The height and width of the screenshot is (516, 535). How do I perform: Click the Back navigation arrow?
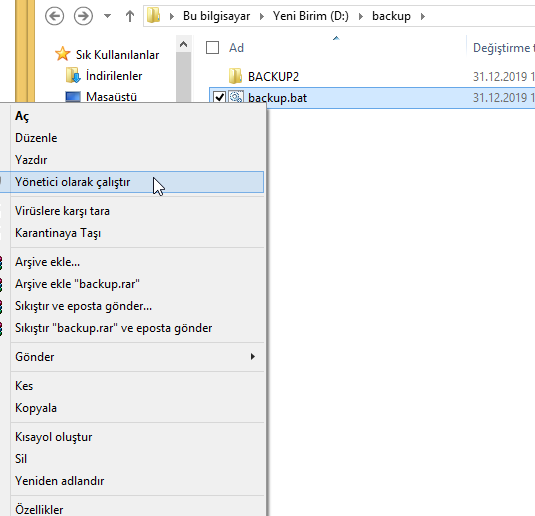[55, 16]
